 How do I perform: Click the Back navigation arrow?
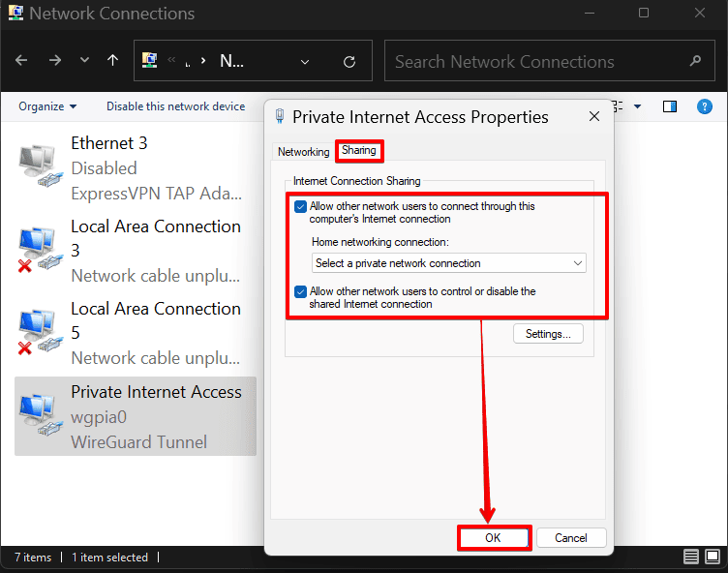point(22,61)
